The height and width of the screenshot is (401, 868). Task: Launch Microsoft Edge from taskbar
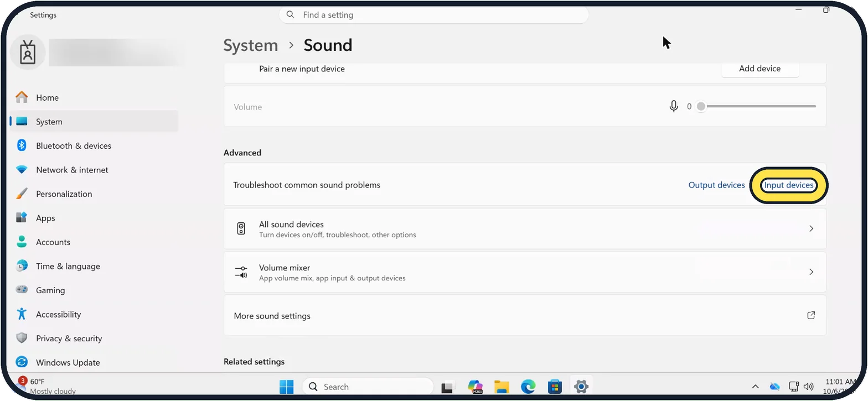(x=528, y=387)
